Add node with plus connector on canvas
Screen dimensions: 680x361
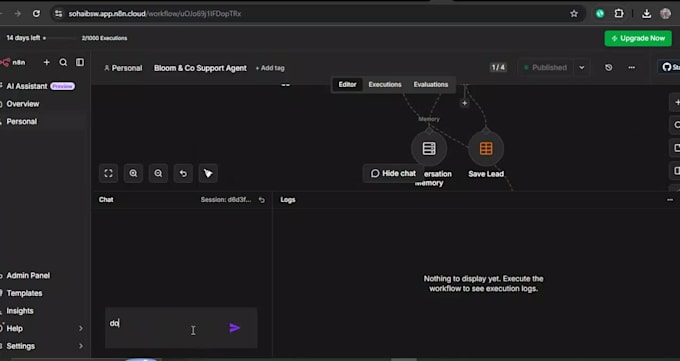coord(464,103)
